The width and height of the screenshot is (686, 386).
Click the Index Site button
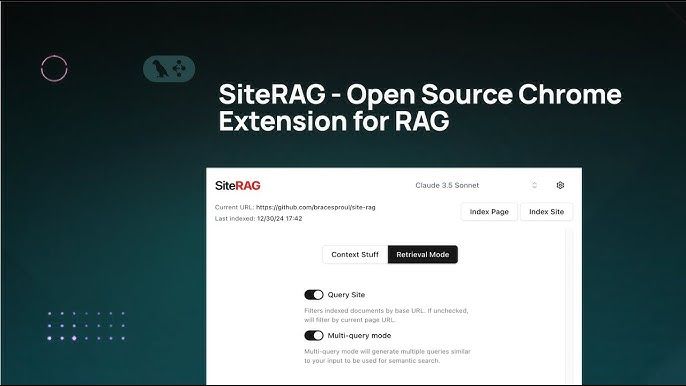546,212
